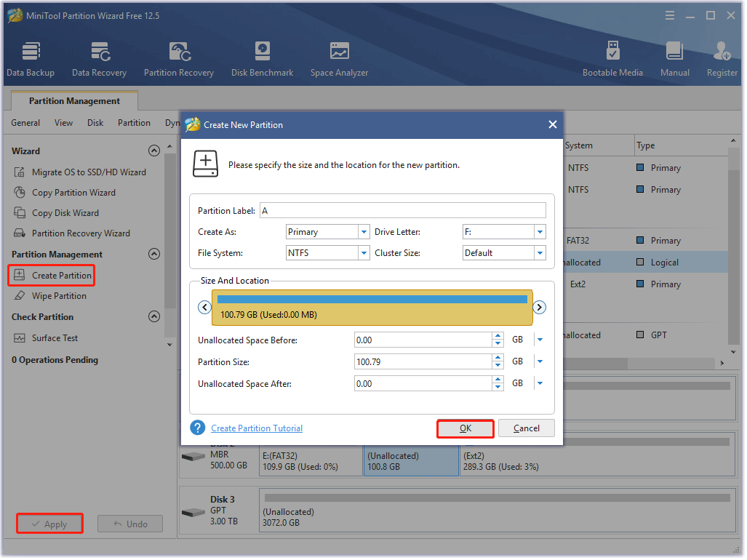Viewport: 747px width, 560px height.
Task: Click the Partition Size value field
Action: coord(423,362)
